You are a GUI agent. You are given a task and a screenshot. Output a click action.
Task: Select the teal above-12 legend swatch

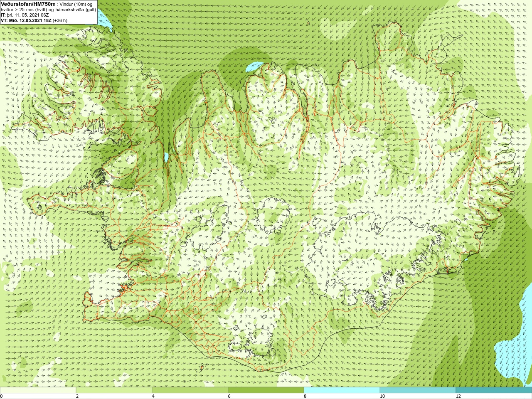point(494,390)
